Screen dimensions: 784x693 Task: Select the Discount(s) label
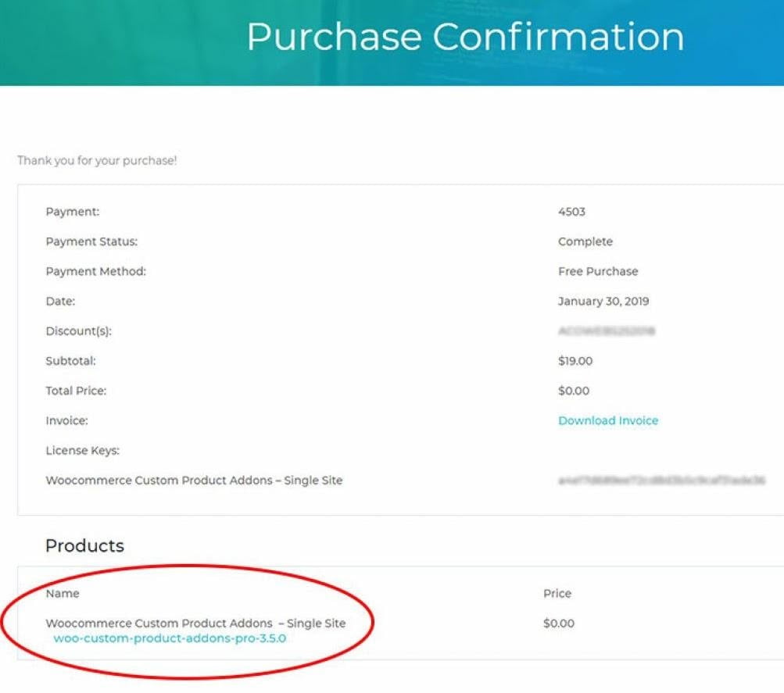(x=78, y=331)
